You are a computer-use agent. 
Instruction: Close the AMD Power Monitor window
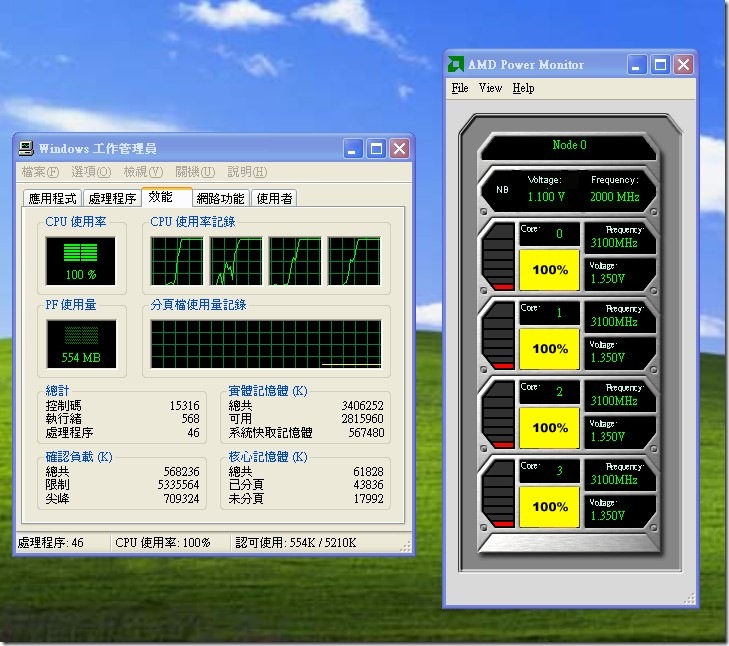click(x=683, y=65)
